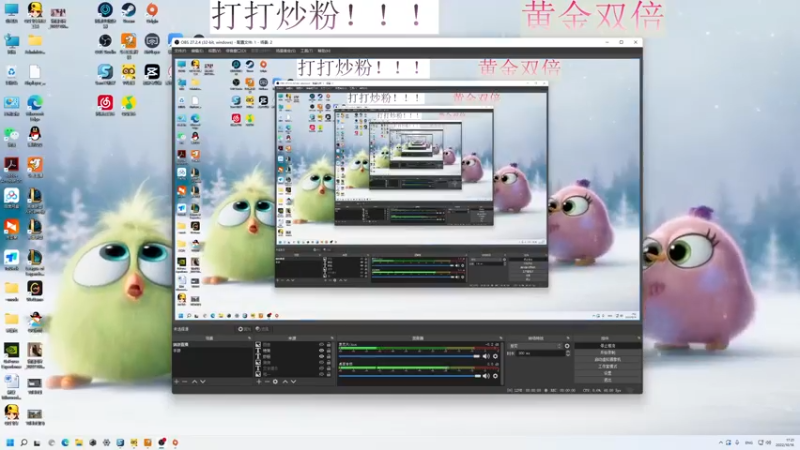Switch to OBS via its taskbar icon

coord(161,442)
